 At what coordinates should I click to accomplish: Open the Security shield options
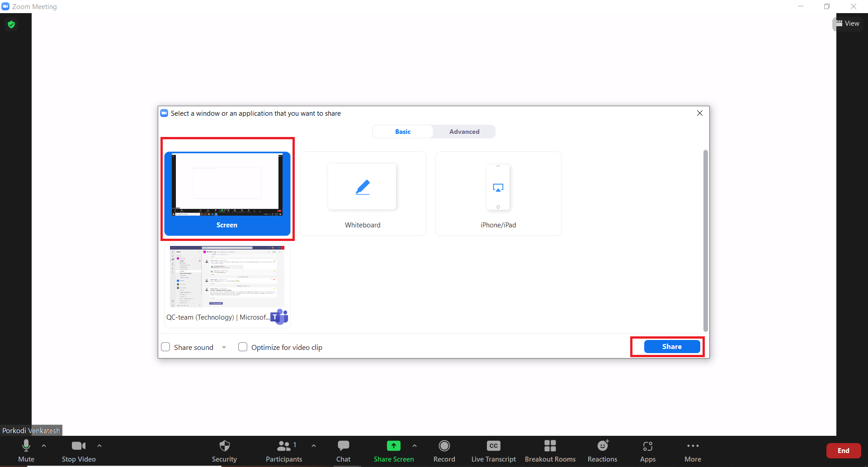(224, 451)
